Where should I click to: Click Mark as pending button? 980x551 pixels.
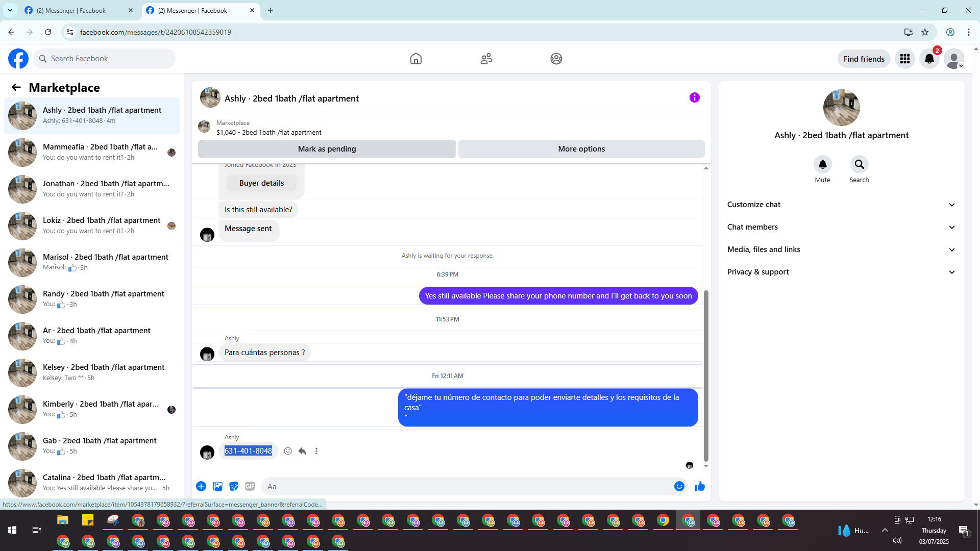coord(327,149)
